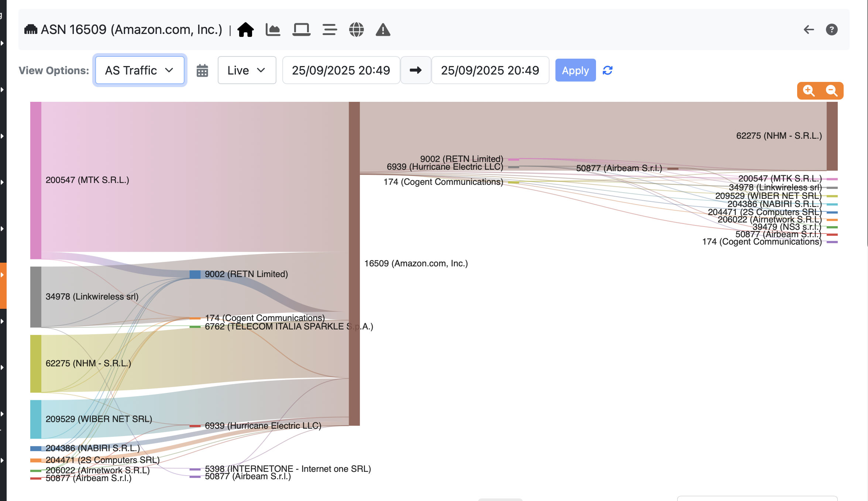Image resolution: width=868 pixels, height=501 pixels.
Task: Click the right 62275 (NHM - S.R.L.) label
Action: (779, 136)
